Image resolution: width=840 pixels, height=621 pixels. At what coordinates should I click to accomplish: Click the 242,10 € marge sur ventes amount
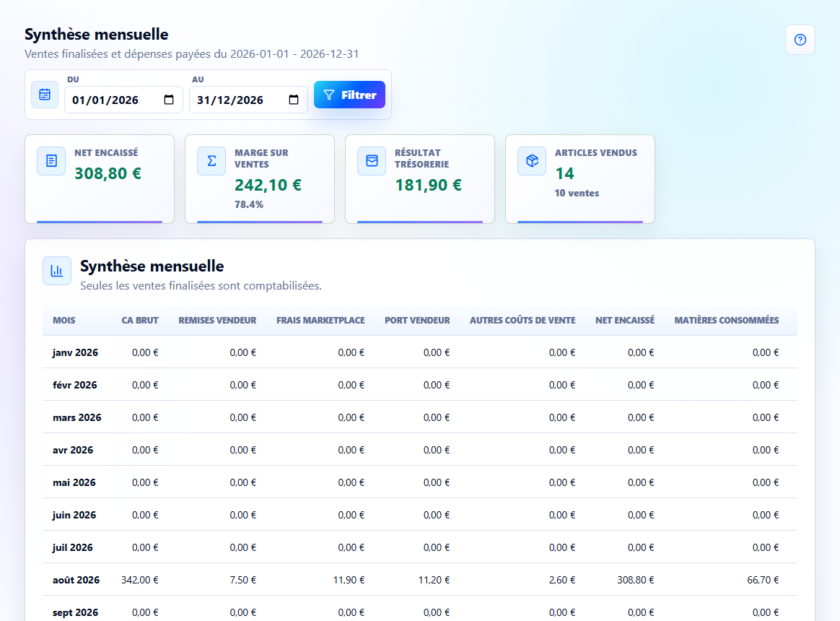[268, 185]
